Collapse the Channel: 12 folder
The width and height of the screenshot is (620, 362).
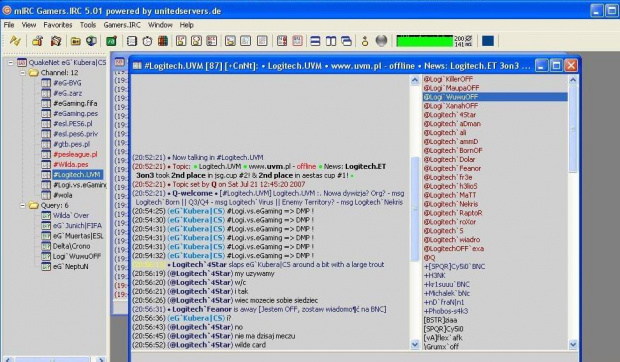pyautogui.click(x=23, y=73)
